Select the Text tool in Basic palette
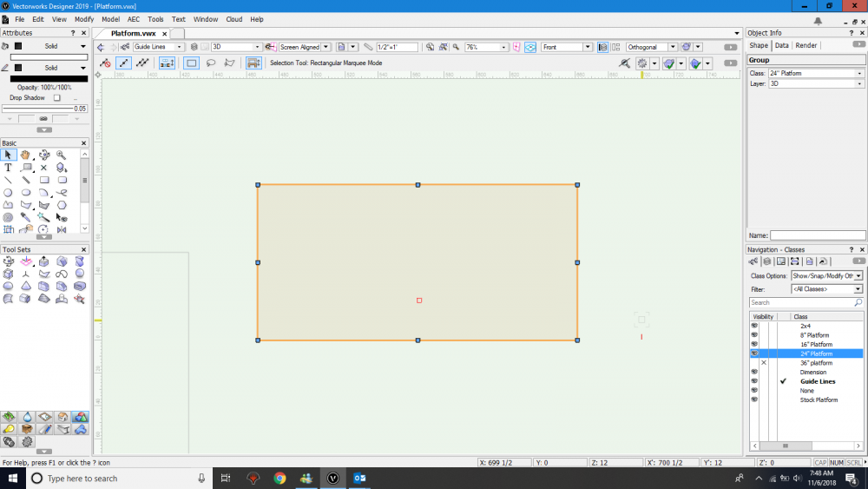Screen dimensions: 868x489 [x=9, y=168]
